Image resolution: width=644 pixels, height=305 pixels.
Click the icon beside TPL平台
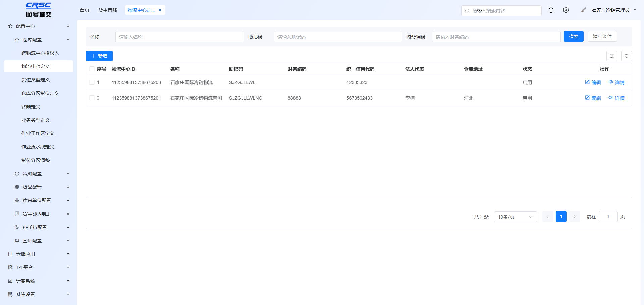10,267
